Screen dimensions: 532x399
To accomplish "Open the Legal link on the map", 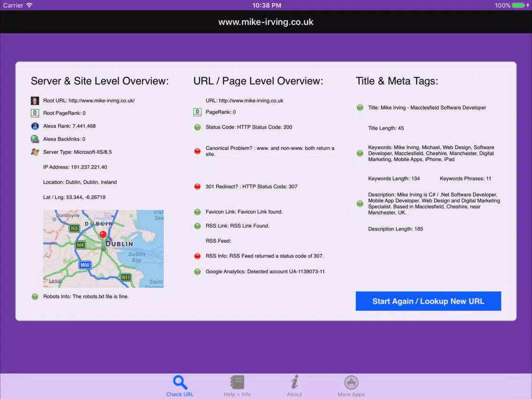I will coord(55,281).
